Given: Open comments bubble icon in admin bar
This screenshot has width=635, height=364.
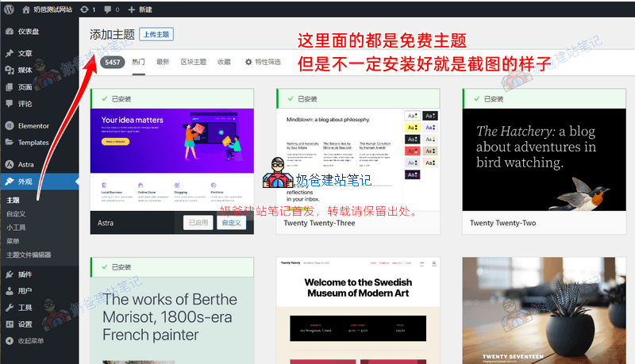Looking at the screenshot, I should click(110, 9).
